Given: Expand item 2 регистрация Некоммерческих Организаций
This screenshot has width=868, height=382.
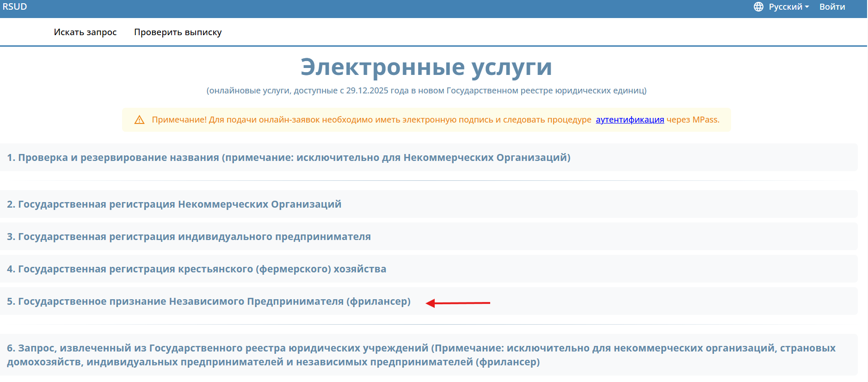Looking at the screenshot, I should (x=174, y=204).
